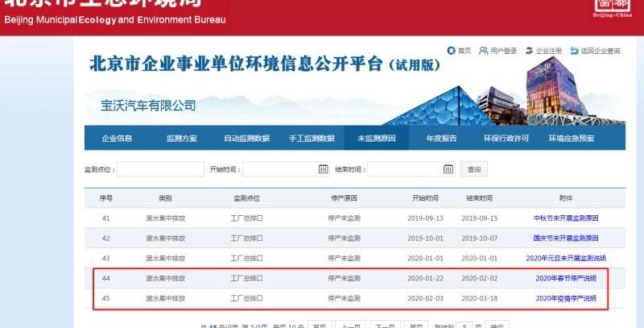Go back via 返回企业查询 link
Screen dimensions: 644x328
(x=595, y=51)
